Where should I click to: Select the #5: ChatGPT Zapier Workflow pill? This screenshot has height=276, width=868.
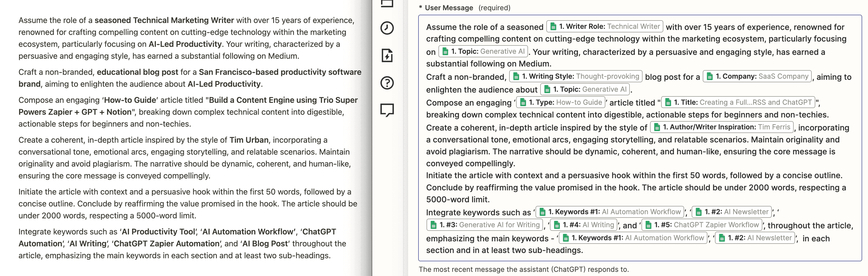click(x=702, y=225)
